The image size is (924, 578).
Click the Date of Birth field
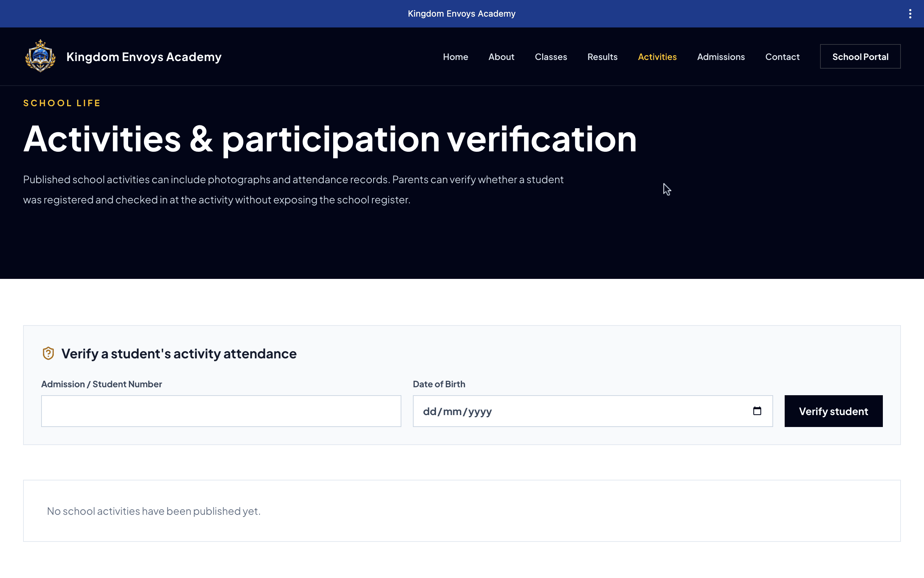tap(593, 411)
